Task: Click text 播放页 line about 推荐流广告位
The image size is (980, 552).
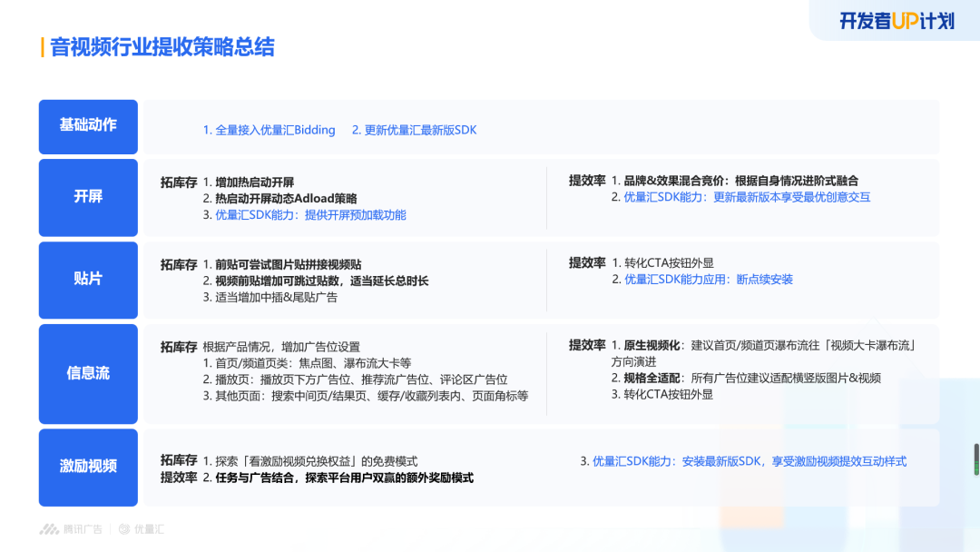Action: pyautogui.click(x=361, y=379)
